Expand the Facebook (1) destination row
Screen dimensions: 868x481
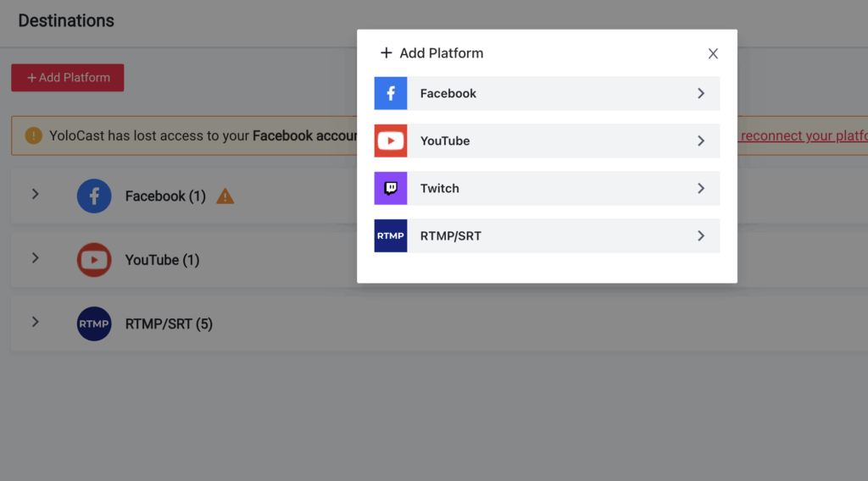(36, 194)
